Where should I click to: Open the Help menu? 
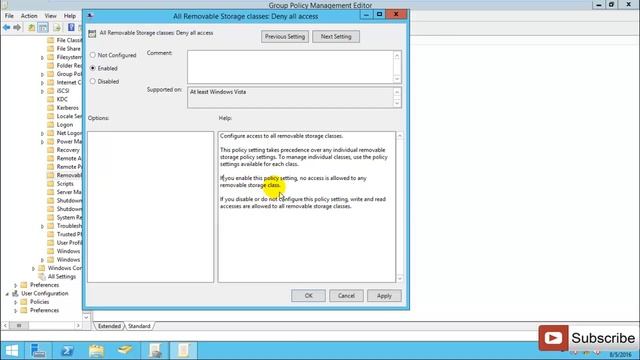[70, 16]
